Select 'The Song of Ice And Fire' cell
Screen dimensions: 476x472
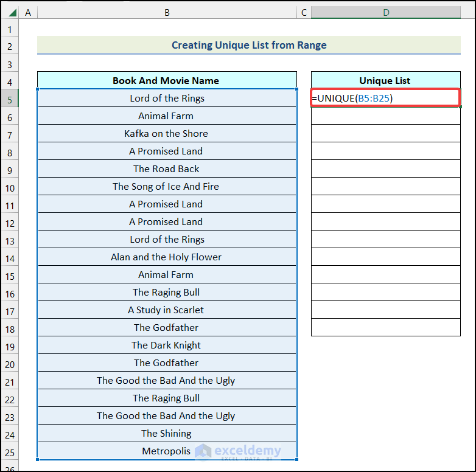[166, 187]
